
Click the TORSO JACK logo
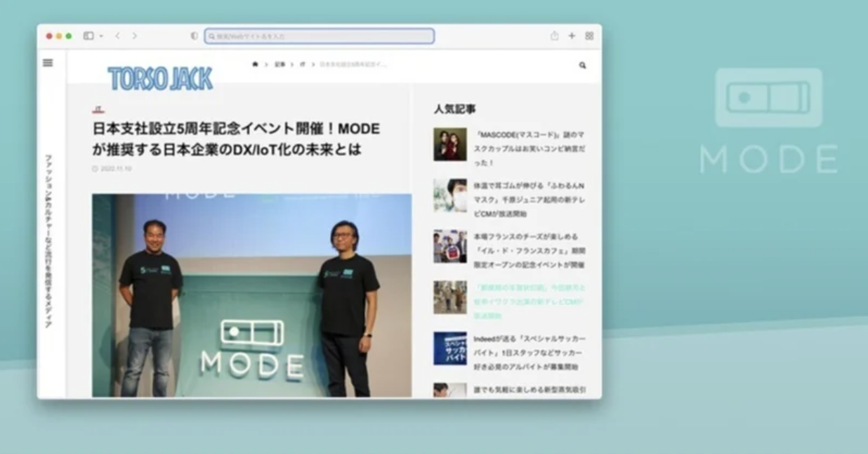(160, 78)
